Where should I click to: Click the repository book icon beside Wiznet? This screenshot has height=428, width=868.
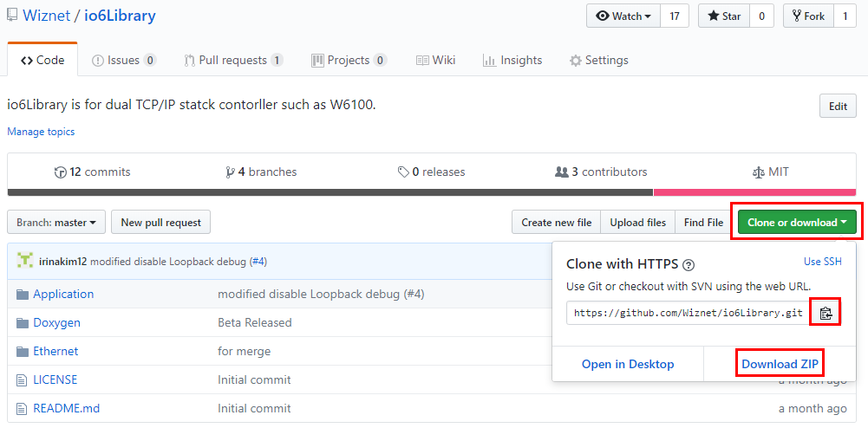pos(11,16)
